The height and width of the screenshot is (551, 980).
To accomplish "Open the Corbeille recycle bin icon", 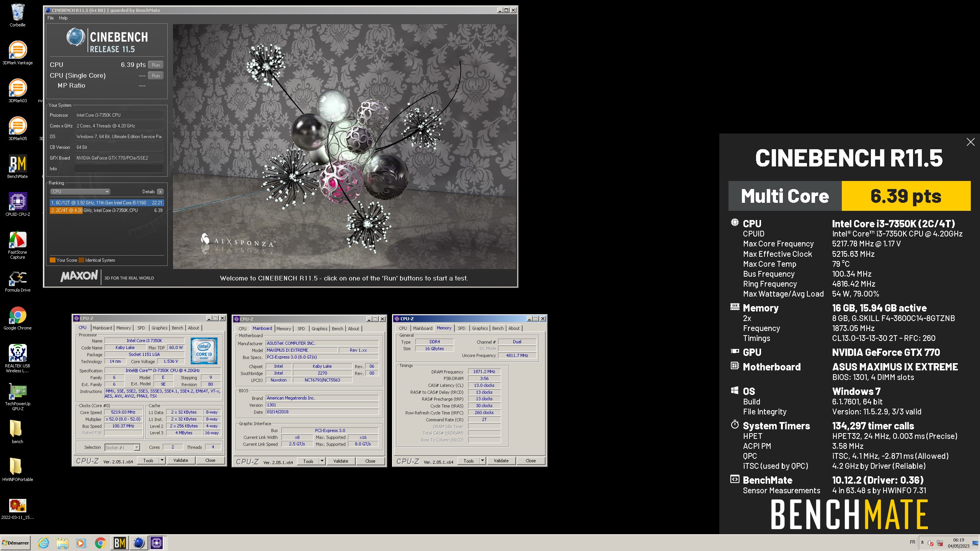I will (x=18, y=15).
